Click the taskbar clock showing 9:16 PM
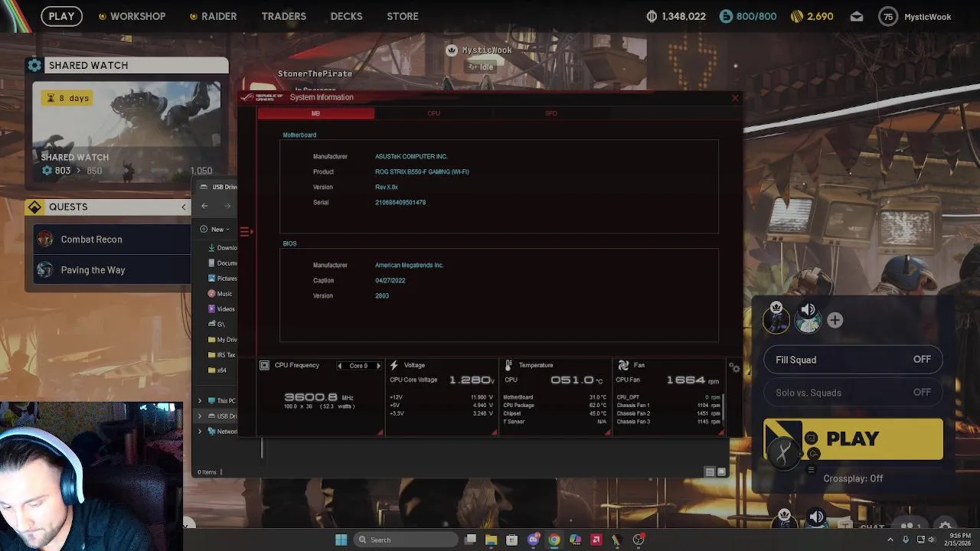 click(959, 540)
